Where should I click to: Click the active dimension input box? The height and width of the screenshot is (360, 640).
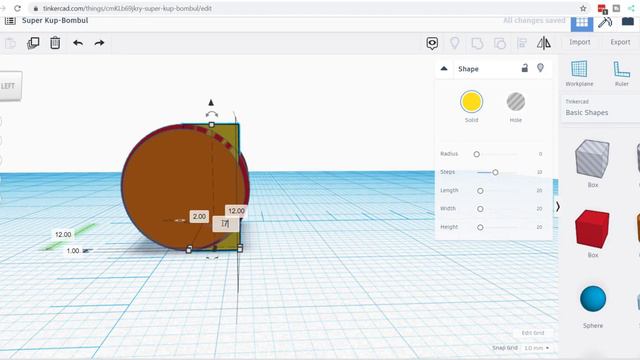pos(226,224)
